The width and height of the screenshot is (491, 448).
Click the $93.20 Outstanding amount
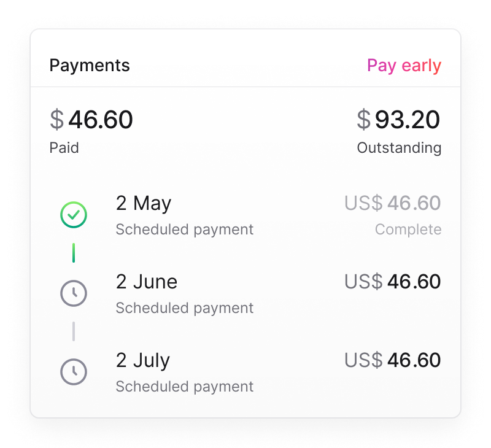pos(398,120)
